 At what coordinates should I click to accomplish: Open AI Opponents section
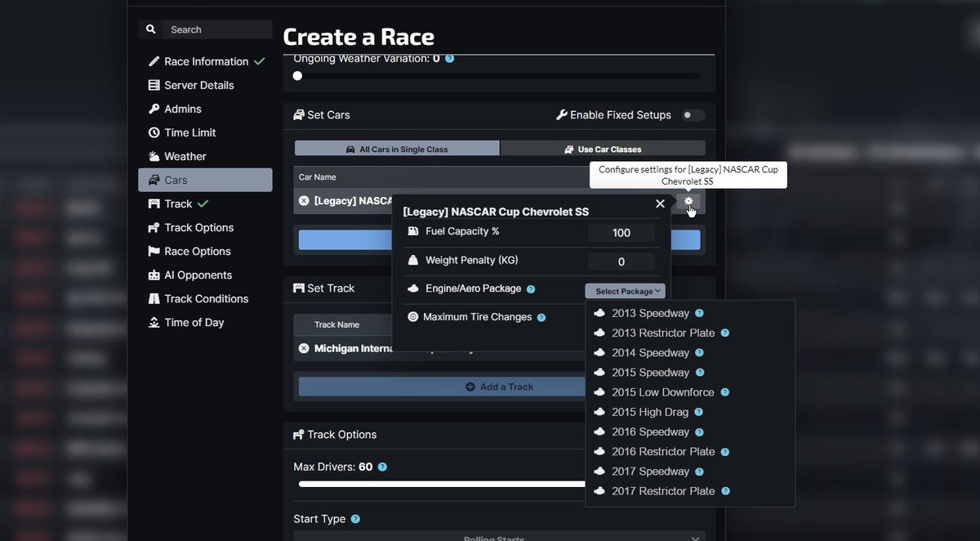(x=206, y=275)
